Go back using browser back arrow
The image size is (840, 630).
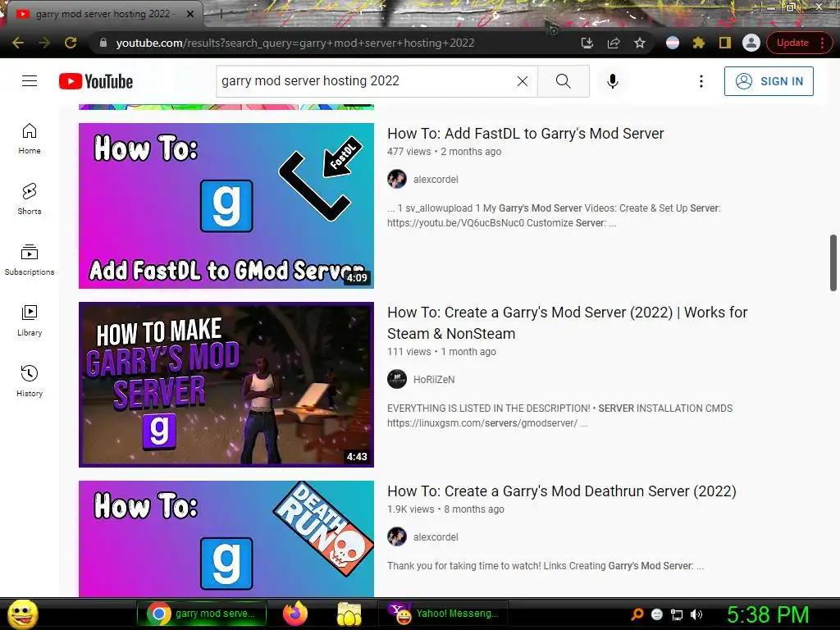(18, 43)
